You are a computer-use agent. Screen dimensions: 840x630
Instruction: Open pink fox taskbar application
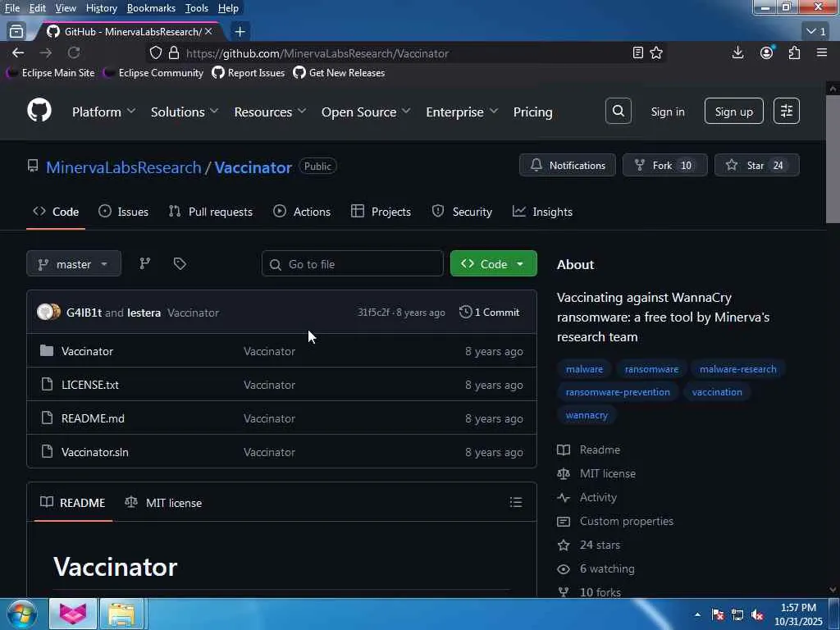point(73,614)
